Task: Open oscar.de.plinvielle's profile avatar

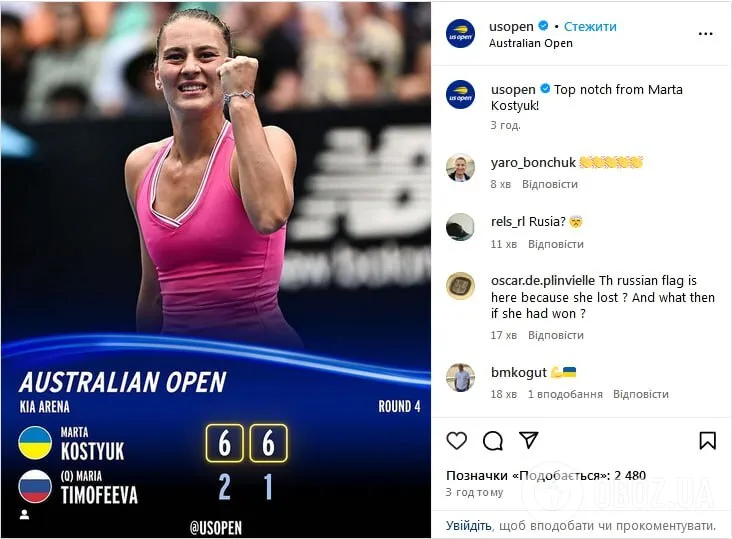Action: tap(460, 285)
